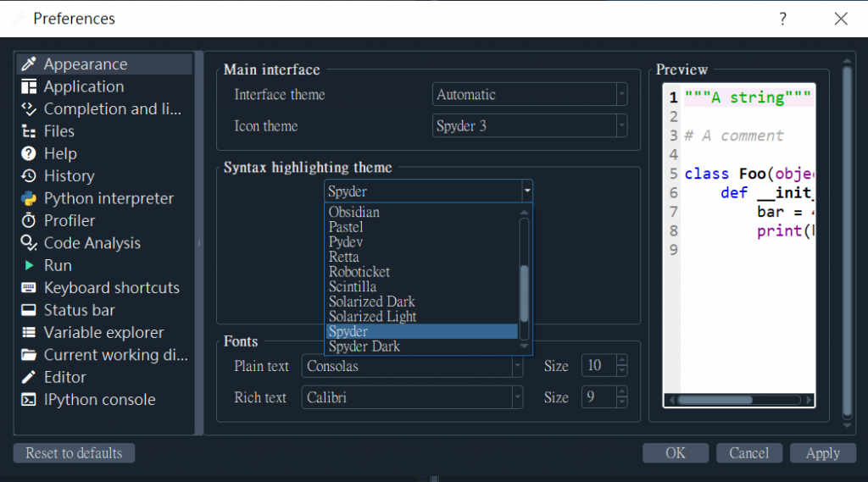Select Roboticket syntax theme
Screen dimensions: 868x482
coord(423,272)
